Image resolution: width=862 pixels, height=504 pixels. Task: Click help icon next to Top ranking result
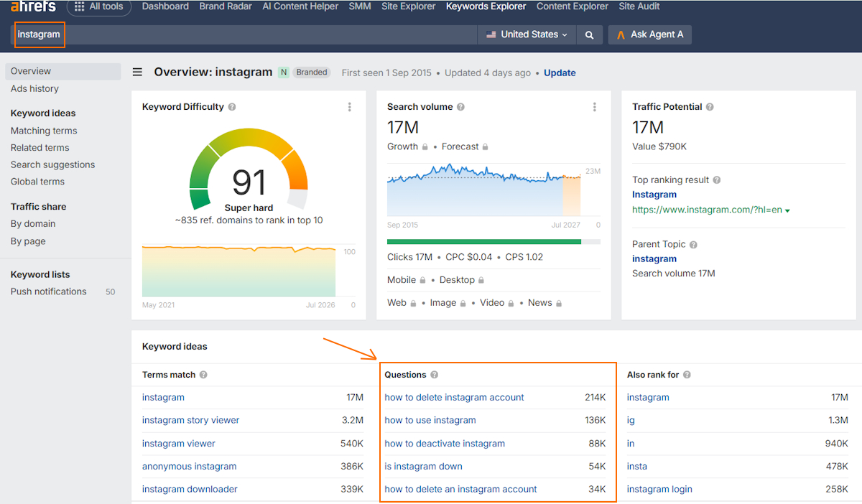click(x=717, y=180)
